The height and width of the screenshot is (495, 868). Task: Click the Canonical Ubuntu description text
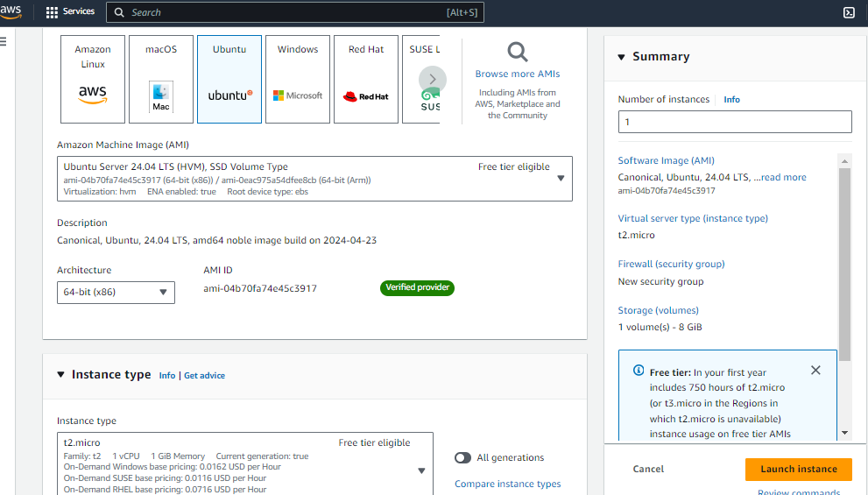pos(216,240)
